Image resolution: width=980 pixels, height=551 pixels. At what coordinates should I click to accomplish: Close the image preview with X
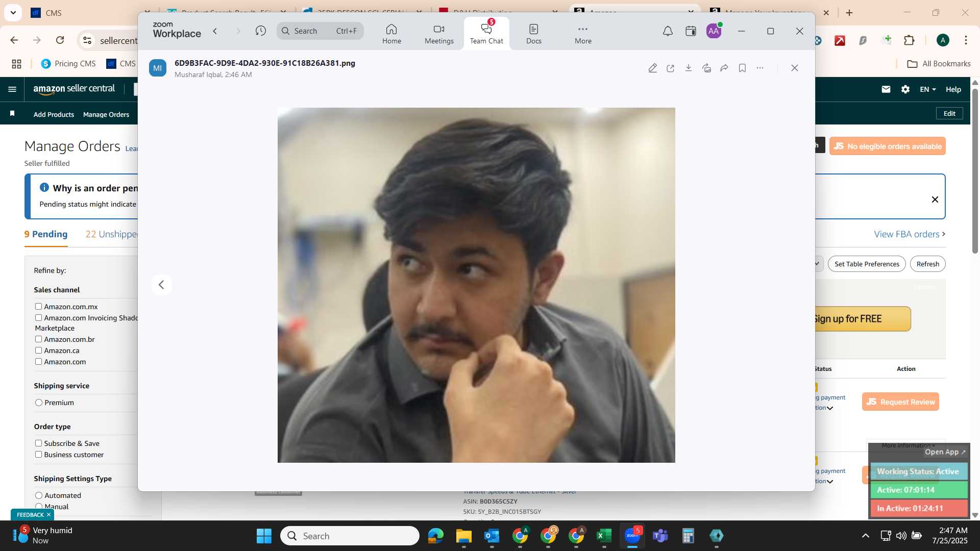tap(795, 68)
